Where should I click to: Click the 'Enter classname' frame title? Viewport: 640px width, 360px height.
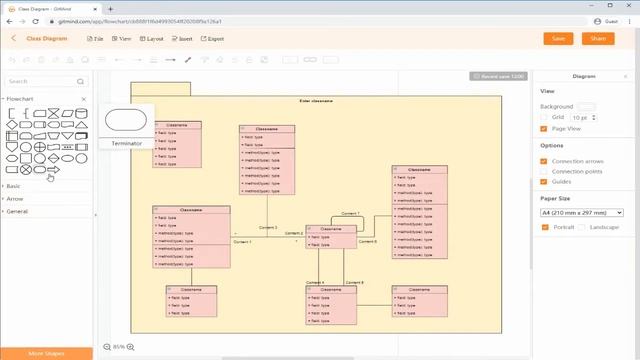pos(316,100)
